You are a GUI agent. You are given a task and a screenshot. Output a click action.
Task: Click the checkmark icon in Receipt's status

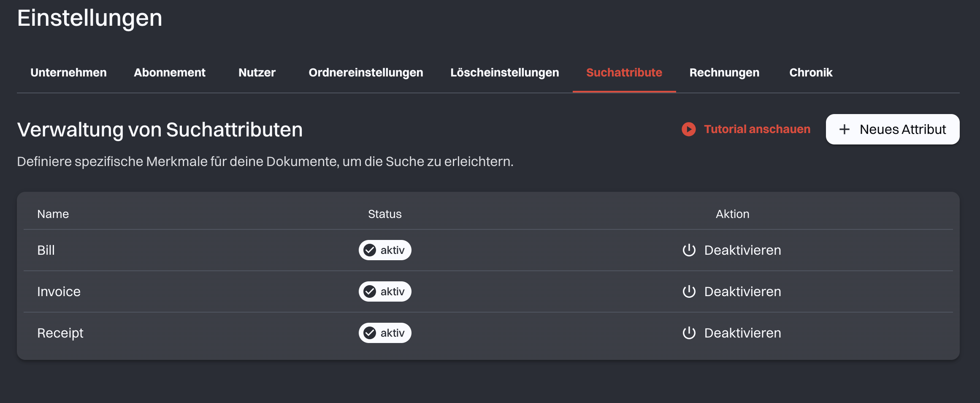(x=370, y=333)
